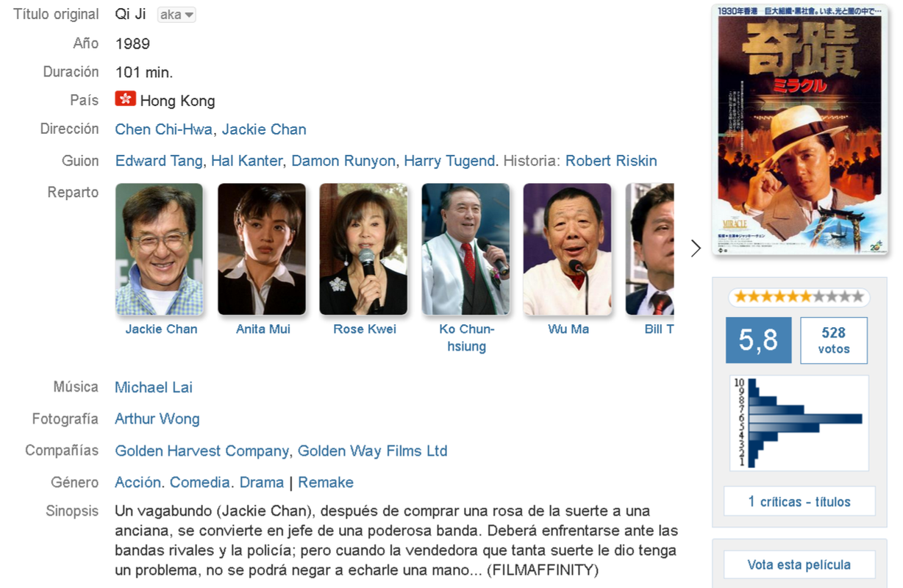Image resolution: width=903 pixels, height=588 pixels.
Task: Open Rose Kwei cast photo
Action: click(x=363, y=249)
